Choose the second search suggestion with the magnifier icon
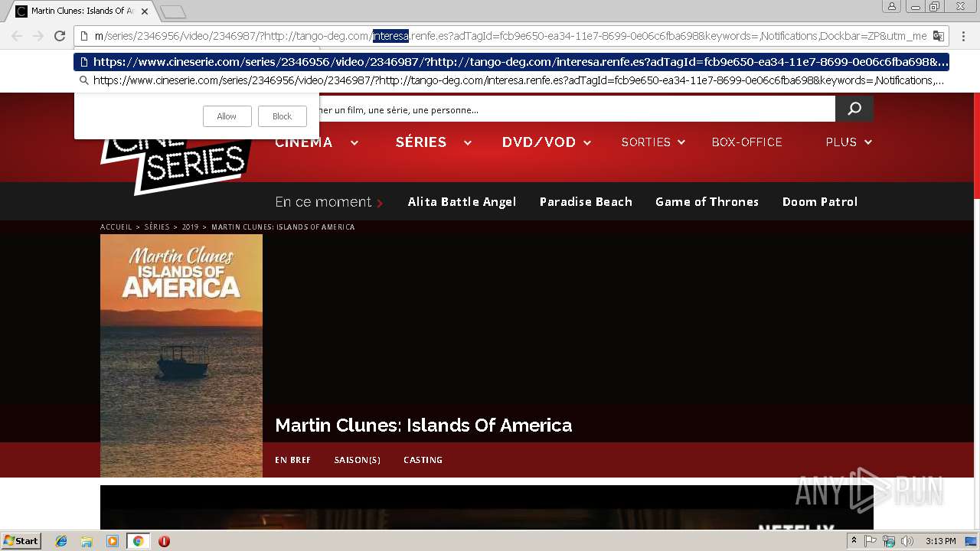The image size is (980, 551). [x=511, y=80]
